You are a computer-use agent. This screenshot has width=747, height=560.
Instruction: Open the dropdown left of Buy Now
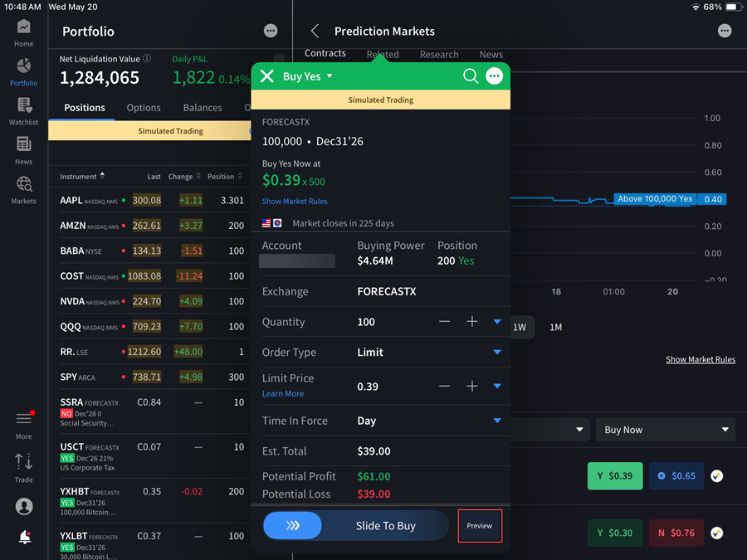(x=550, y=430)
